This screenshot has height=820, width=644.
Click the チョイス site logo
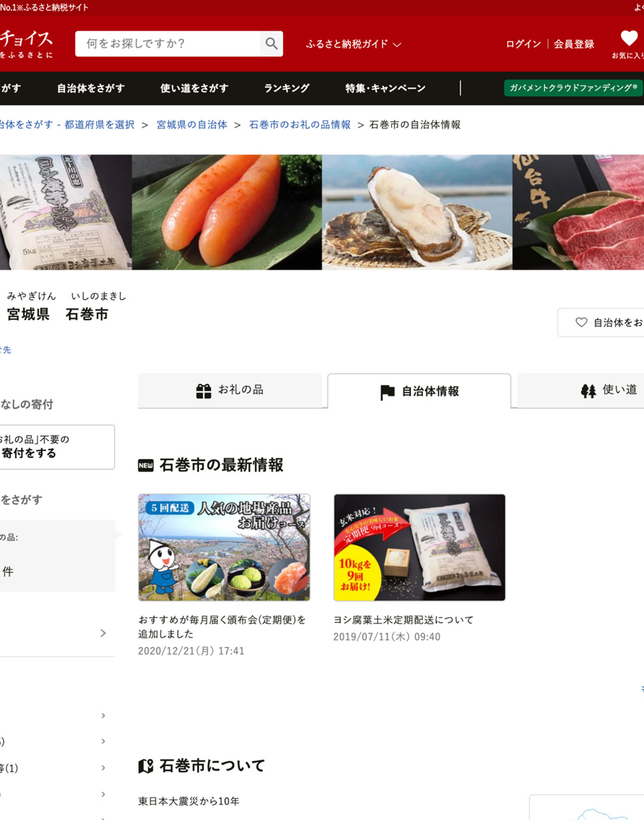pos(26,43)
